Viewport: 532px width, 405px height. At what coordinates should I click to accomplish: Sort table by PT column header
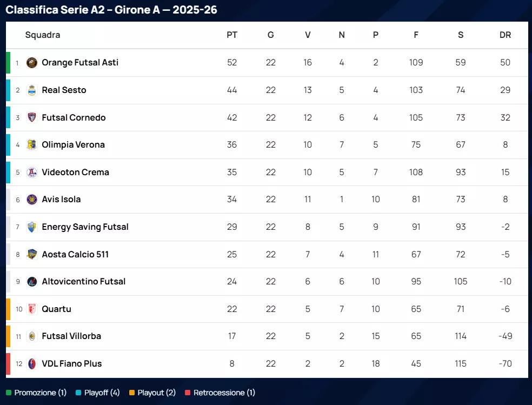point(232,35)
